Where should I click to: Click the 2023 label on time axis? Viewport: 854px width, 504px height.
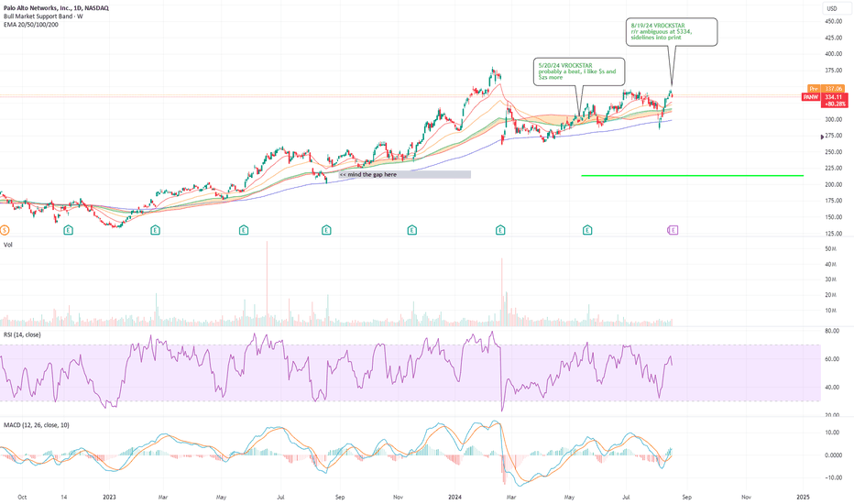[109, 497]
